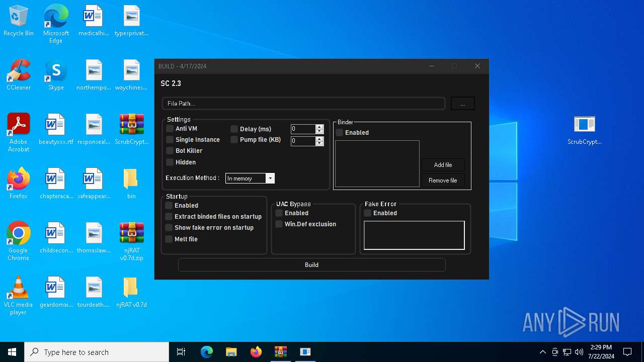
Task: Check the Melt file option
Action: pos(169,239)
